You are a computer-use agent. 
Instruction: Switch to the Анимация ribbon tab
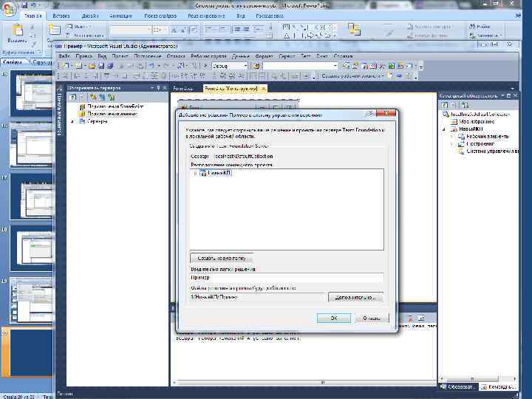pyautogui.click(x=120, y=16)
